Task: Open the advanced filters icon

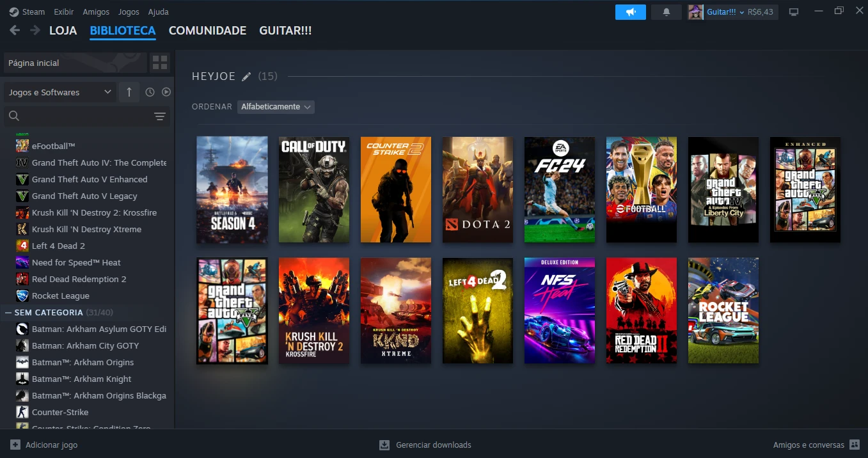Action: (160, 116)
